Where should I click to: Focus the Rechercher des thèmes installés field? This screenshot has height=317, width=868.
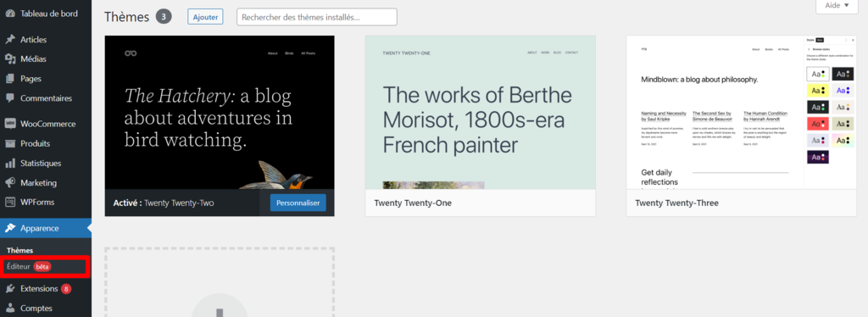[x=317, y=17]
